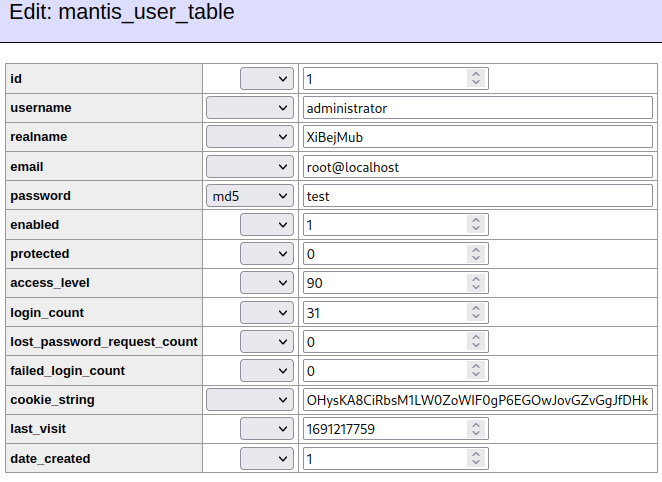Increment the id field spinner up arrow

pos(476,74)
